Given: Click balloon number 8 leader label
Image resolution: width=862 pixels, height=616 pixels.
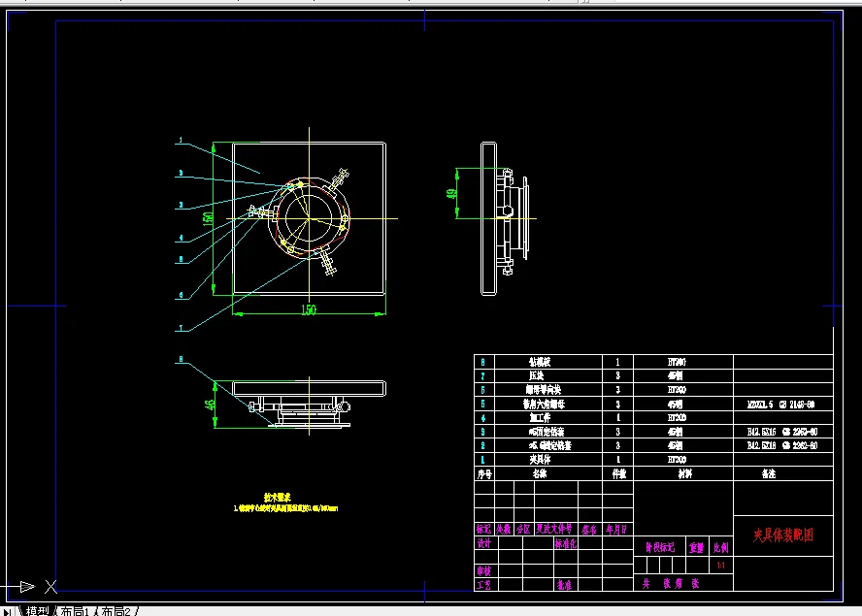Looking at the screenshot, I should click(181, 359).
